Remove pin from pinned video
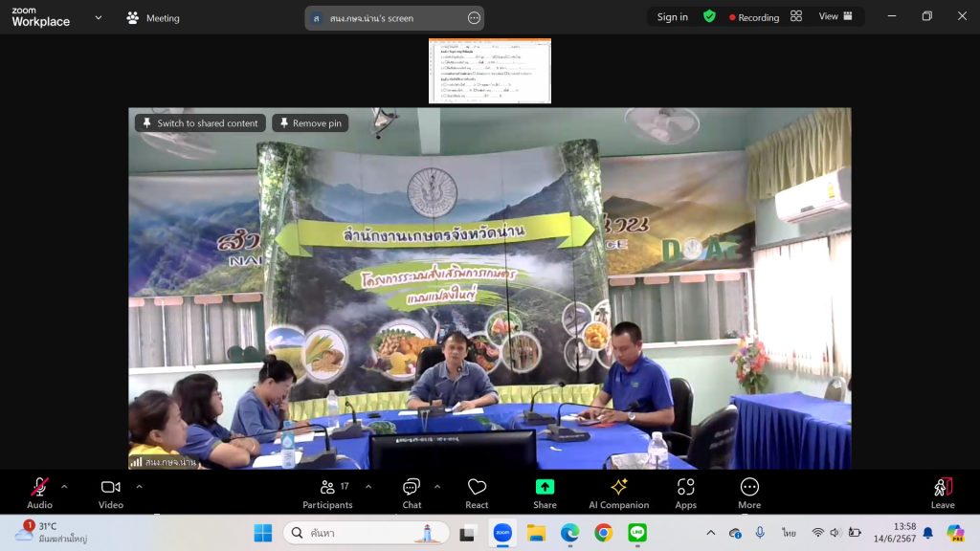980x551 pixels. [x=310, y=123]
